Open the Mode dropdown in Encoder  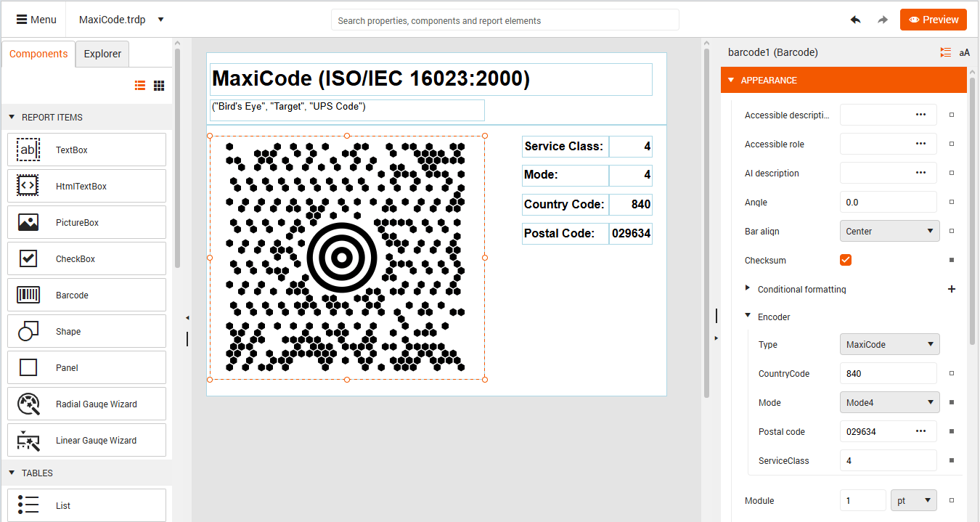coord(889,402)
